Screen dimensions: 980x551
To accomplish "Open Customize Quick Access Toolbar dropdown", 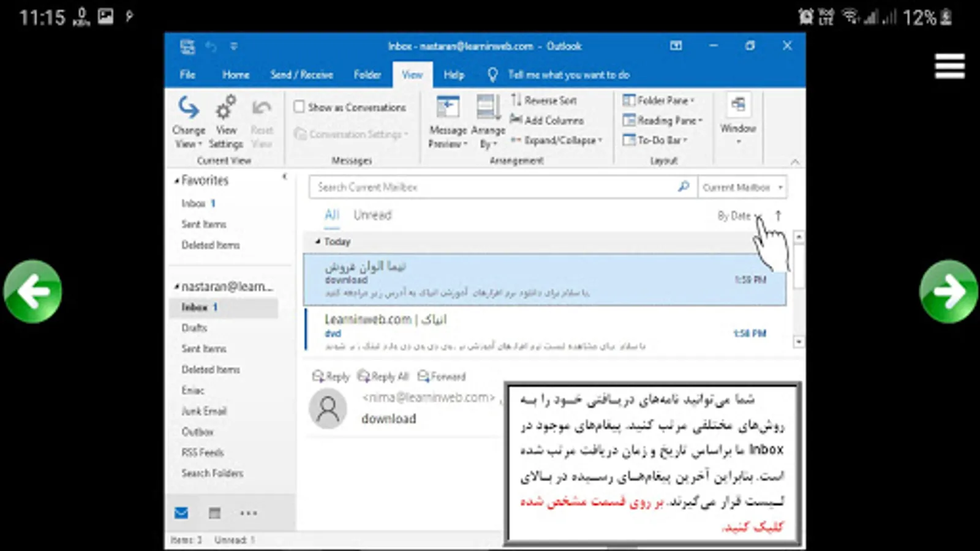I will tap(233, 47).
